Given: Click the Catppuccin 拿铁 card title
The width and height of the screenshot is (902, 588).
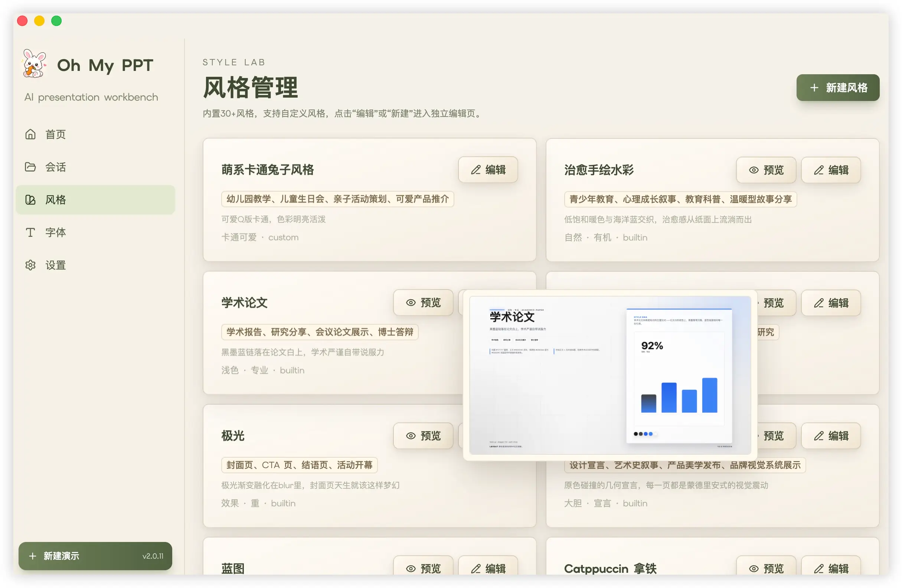Looking at the screenshot, I should pos(610,568).
